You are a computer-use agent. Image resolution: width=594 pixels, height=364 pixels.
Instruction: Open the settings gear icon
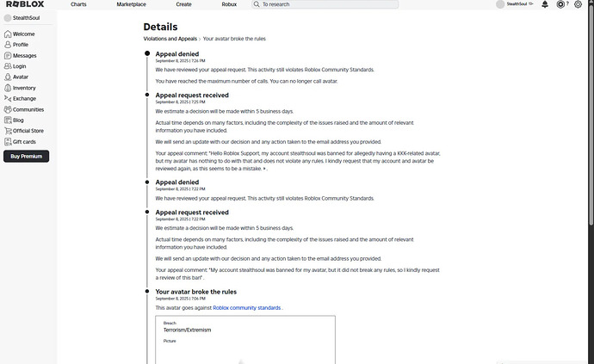tap(578, 4)
